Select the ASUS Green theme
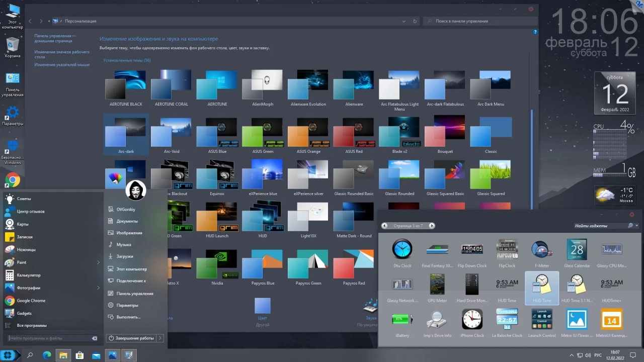The image size is (644, 362). click(x=263, y=136)
